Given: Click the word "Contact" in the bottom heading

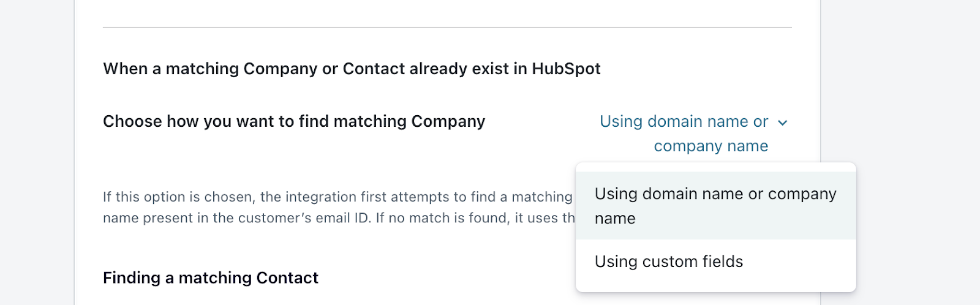Looking at the screenshot, I should (x=287, y=278).
